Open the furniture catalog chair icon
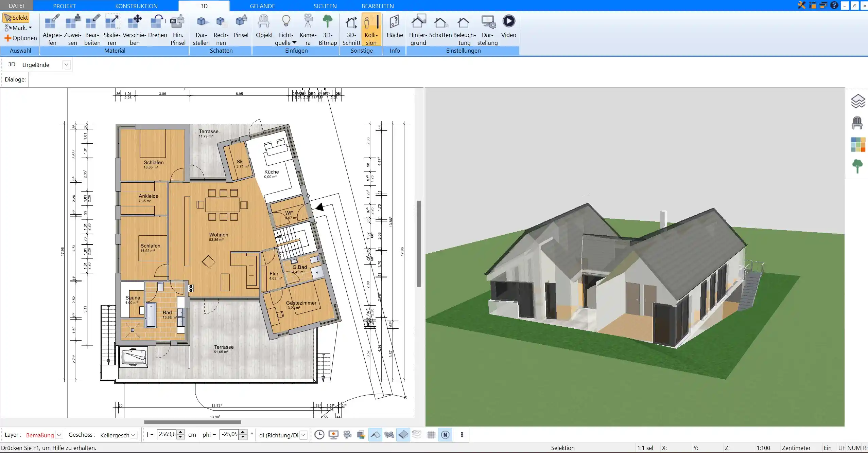This screenshot has width=868, height=453. 857,123
